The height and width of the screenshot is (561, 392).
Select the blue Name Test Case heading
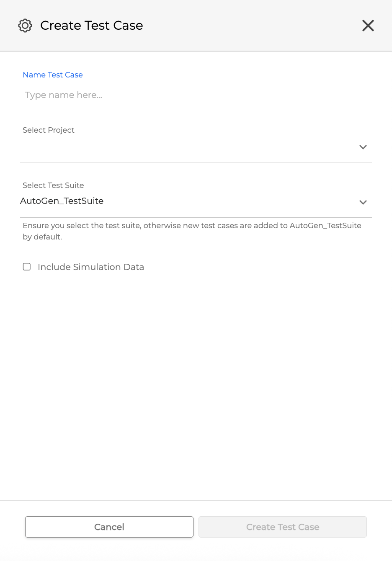tap(52, 75)
